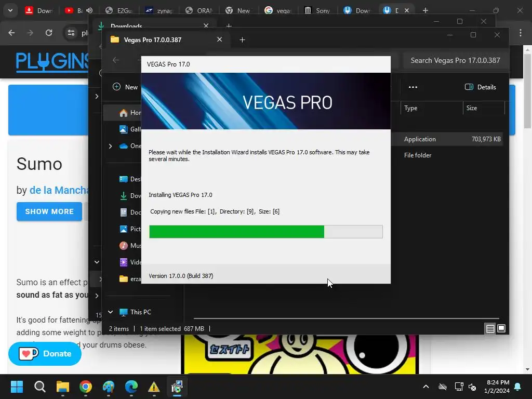Sort by Type column header

tap(431, 108)
